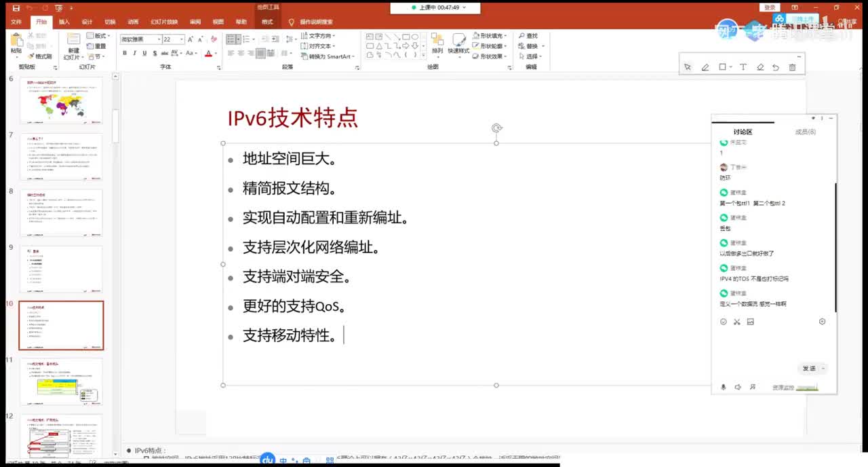Select slide 11 thumbnail
Viewport: 868px width, 467px height.
pyautogui.click(x=61, y=381)
